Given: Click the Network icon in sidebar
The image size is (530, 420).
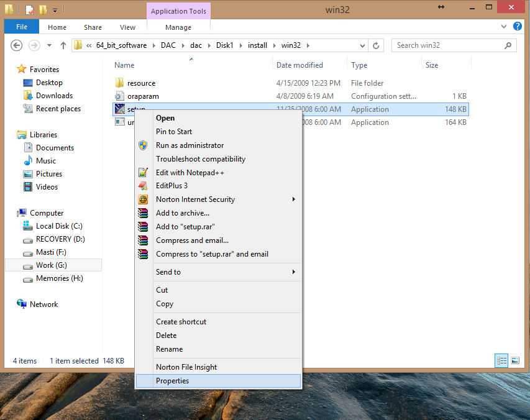Looking at the screenshot, I should click(x=22, y=304).
